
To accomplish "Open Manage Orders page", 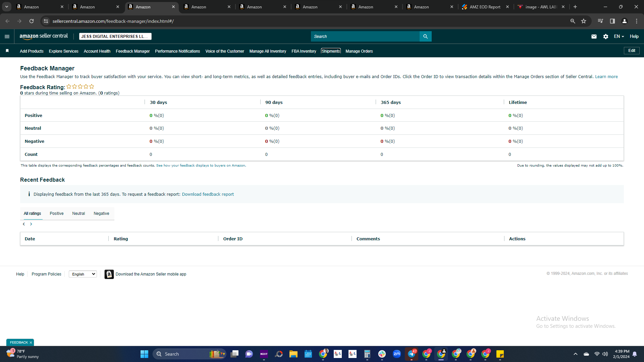I will click(x=359, y=51).
